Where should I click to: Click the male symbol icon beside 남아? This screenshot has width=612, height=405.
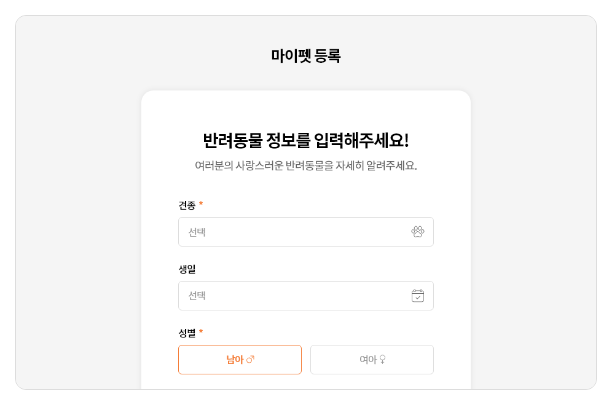[251, 360]
